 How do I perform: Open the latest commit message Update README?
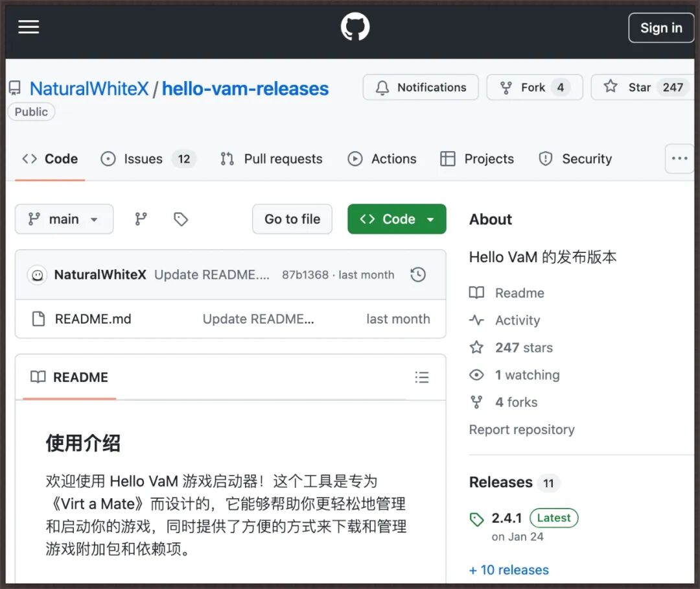tap(212, 275)
